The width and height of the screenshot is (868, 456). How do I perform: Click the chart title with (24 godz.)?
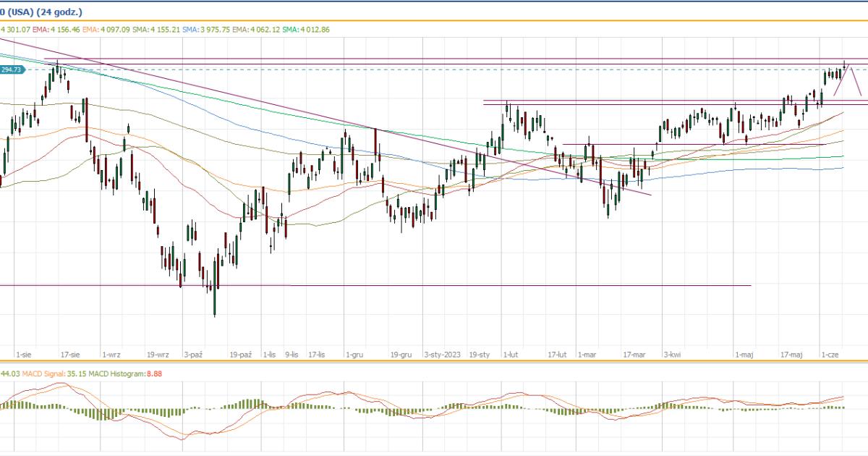click(x=41, y=12)
